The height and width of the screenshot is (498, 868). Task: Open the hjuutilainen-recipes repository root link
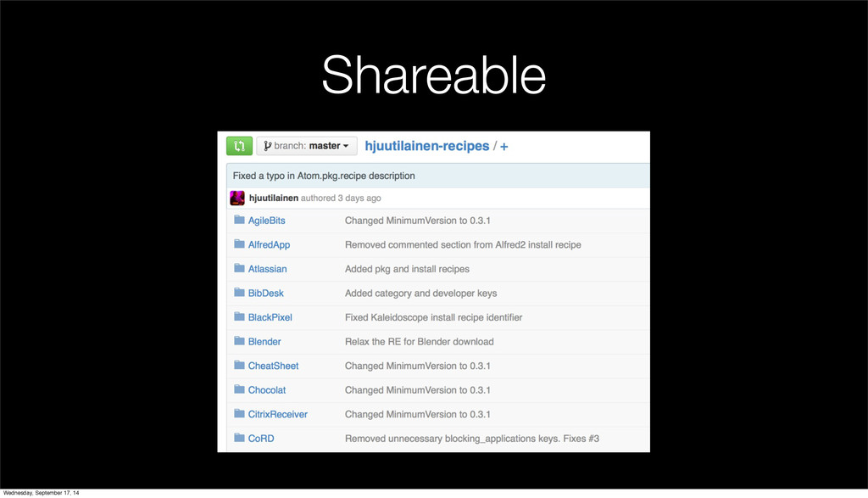pos(426,146)
